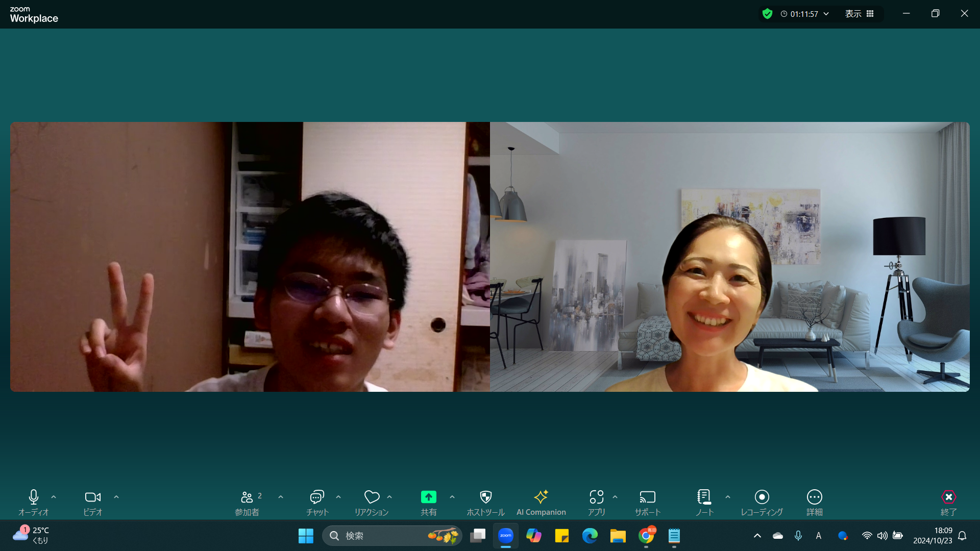The image size is (980, 551).
Task: Open the volume speaker tray icon
Action: [x=882, y=536]
